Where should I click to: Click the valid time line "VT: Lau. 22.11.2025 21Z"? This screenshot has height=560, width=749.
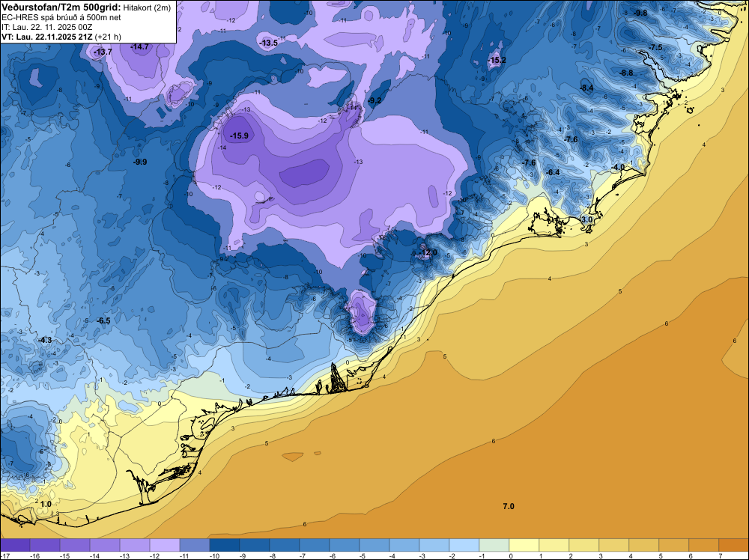click(46, 37)
